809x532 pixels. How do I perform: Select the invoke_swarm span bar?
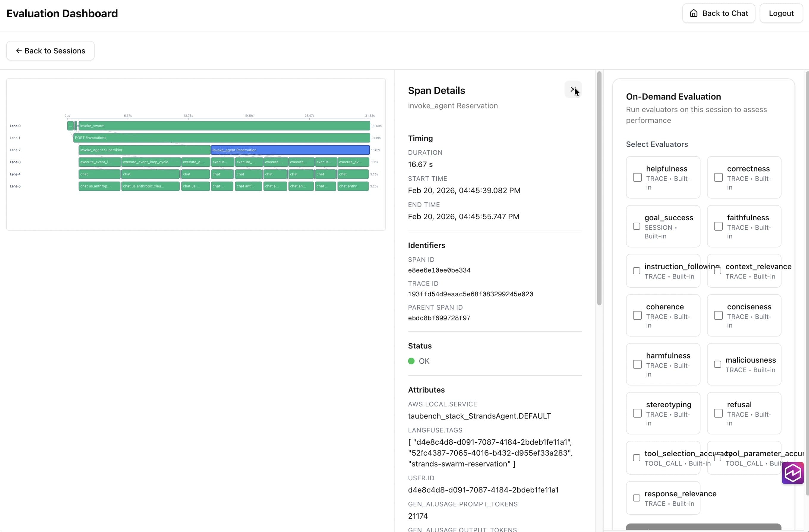tap(224, 126)
